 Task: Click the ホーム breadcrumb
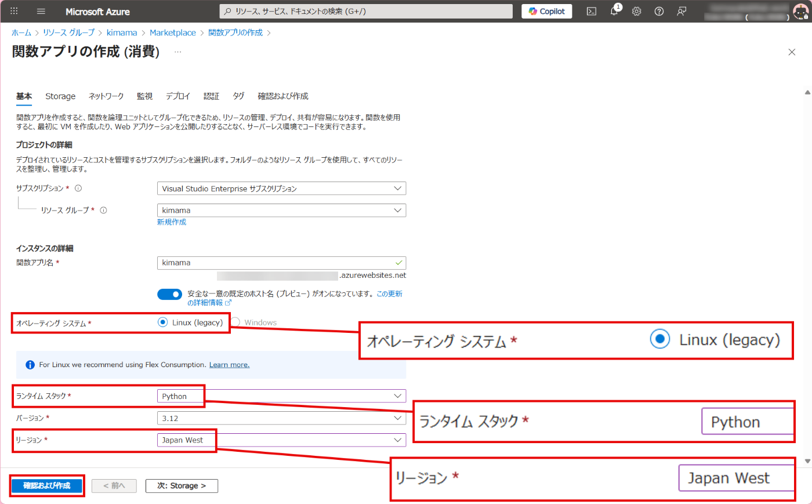click(21, 32)
